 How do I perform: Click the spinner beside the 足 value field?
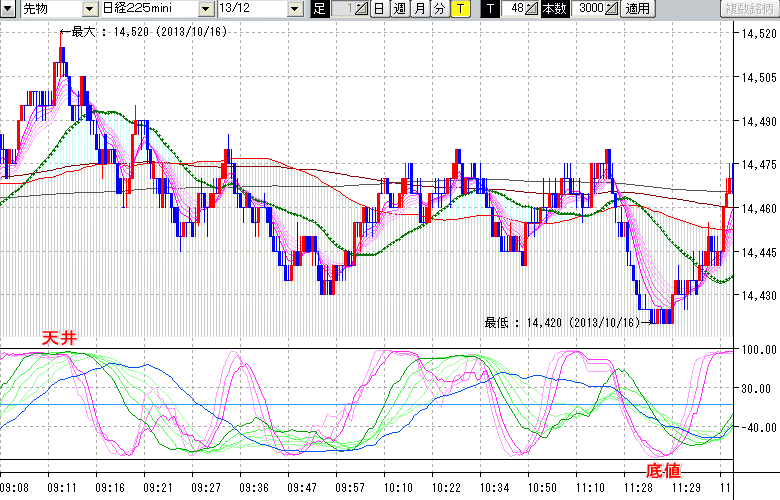pyautogui.click(x=362, y=9)
